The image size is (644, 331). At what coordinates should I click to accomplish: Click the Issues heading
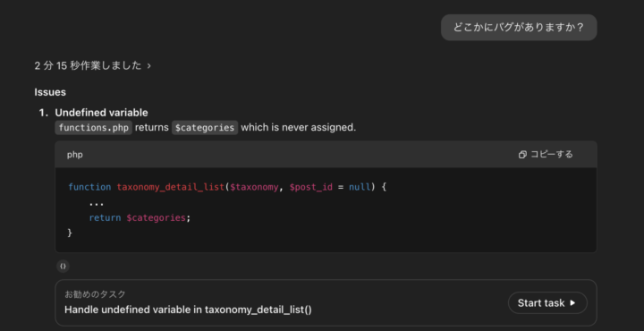coord(50,92)
